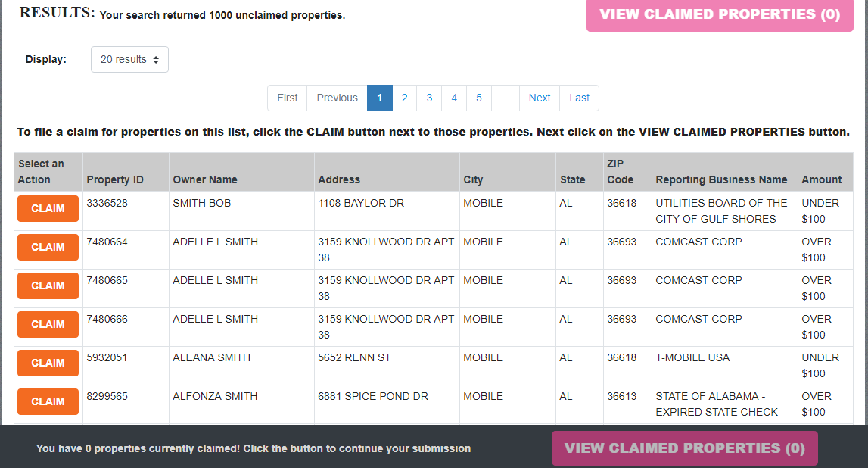Go to page 5 of results
The image size is (868, 468).
tap(478, 98)
